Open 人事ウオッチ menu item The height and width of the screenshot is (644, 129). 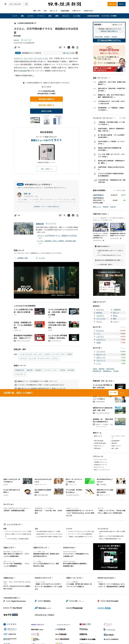tap(76, 11)
